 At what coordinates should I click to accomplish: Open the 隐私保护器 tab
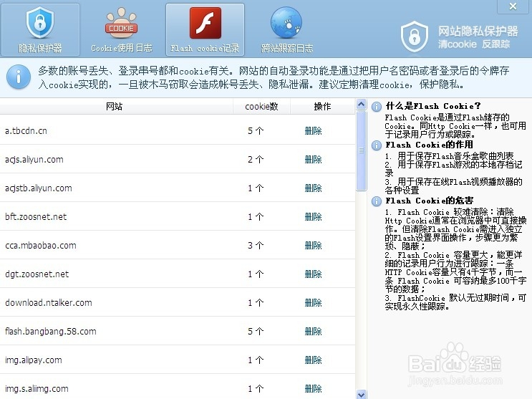coord(40,29)
